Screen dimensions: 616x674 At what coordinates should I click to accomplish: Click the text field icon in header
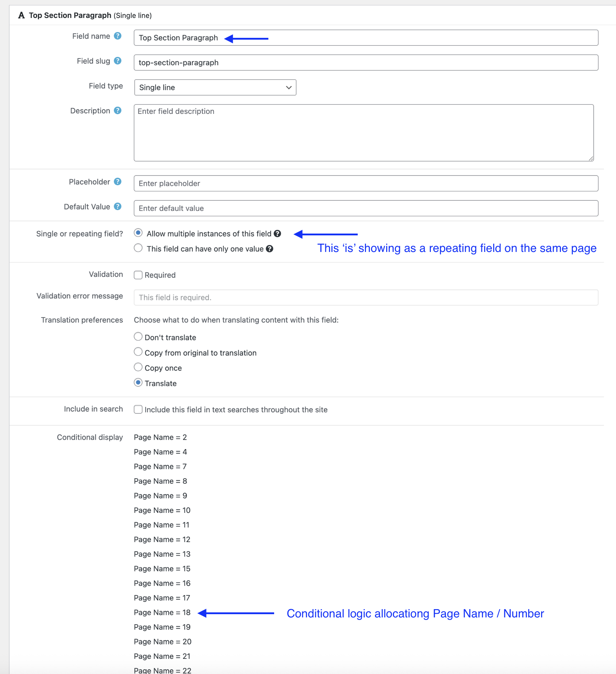22,15
